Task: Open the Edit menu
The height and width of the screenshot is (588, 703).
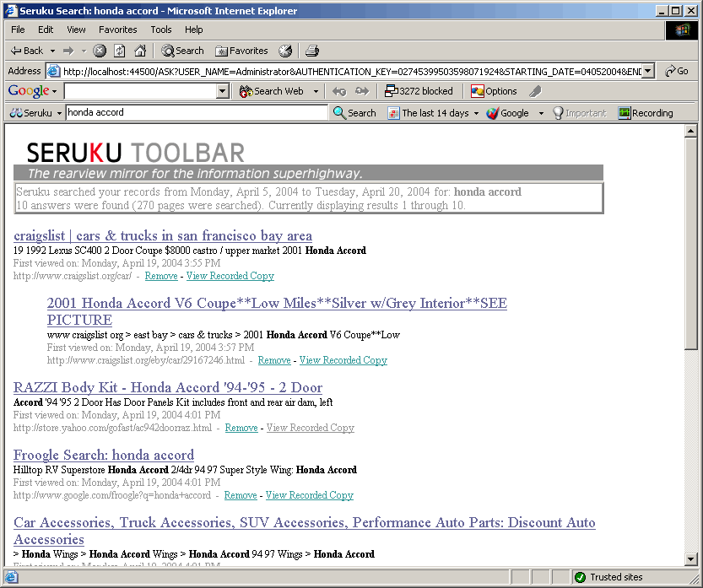Action: click(46, 30)
